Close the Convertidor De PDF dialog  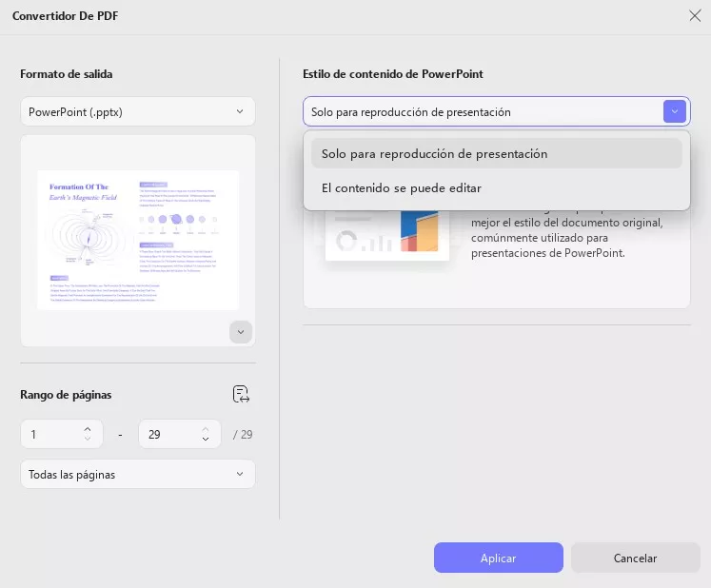(x=695, y=16)
